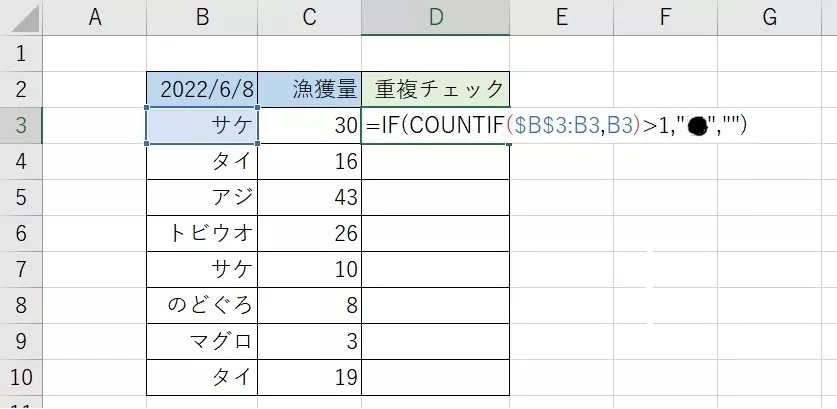The height and width of the screenshot is (409, 837).
Task: Select cell with value 43
Action: click(309, 198)
